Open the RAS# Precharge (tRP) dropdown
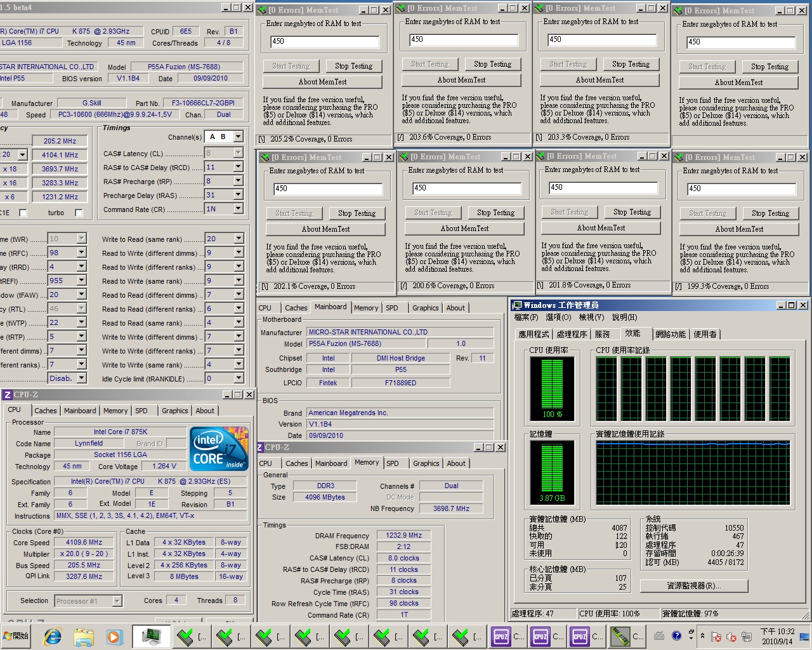 (x=239, y=181)
